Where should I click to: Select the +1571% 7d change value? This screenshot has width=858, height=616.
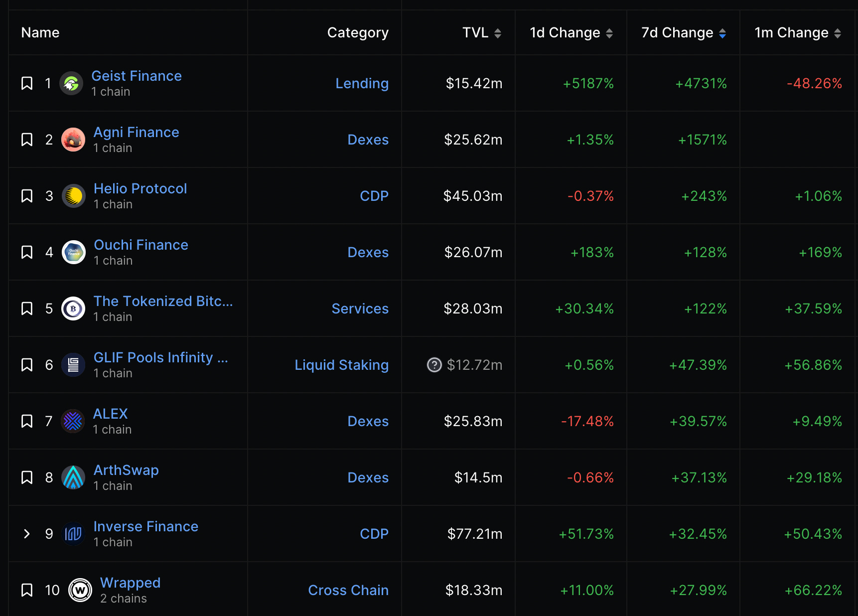click(702, 140)
